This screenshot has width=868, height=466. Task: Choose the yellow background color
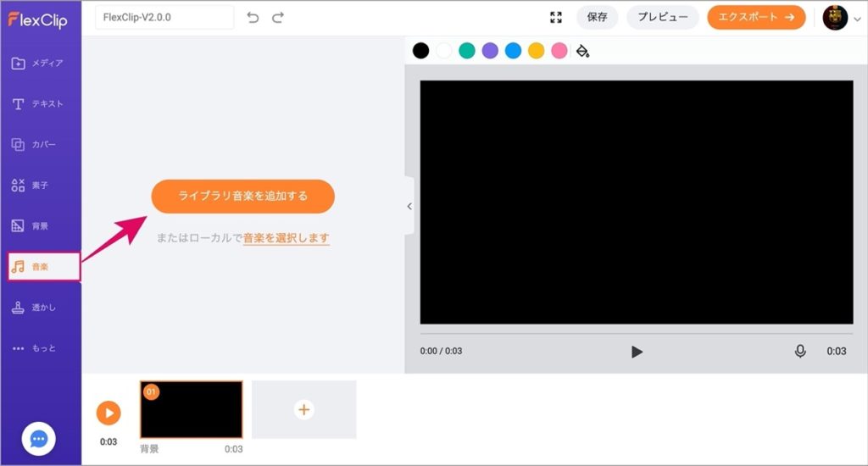pos(536,51)
